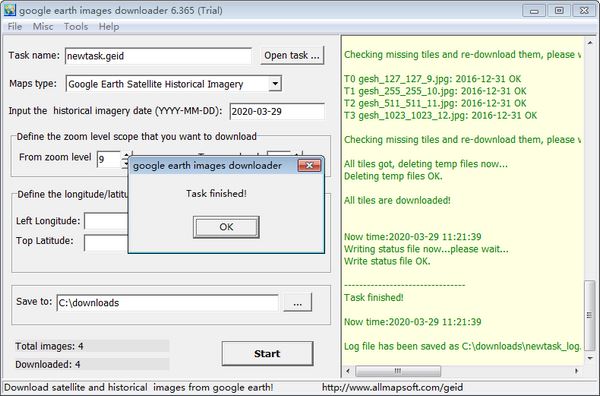Click the Open task button

(292, 55)
